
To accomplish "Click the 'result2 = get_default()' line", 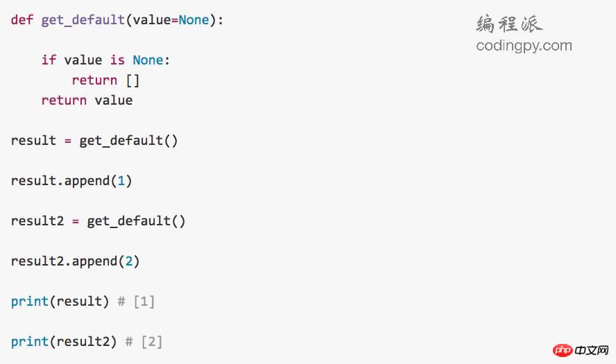I will click(x=99, y=221).
